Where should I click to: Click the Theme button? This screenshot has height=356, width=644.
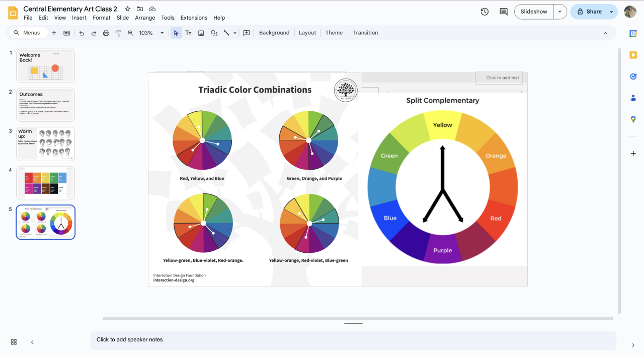[x=334, y=33]
